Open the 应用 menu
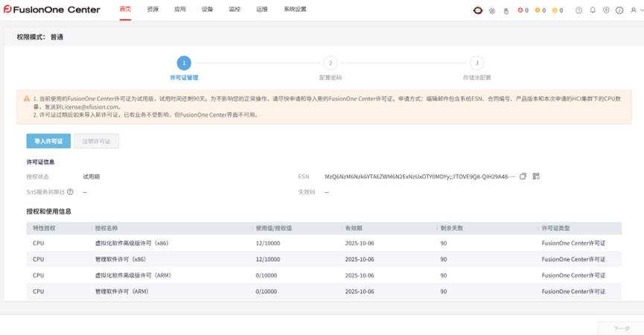This screenshot has width=644, height=335. 180,9
